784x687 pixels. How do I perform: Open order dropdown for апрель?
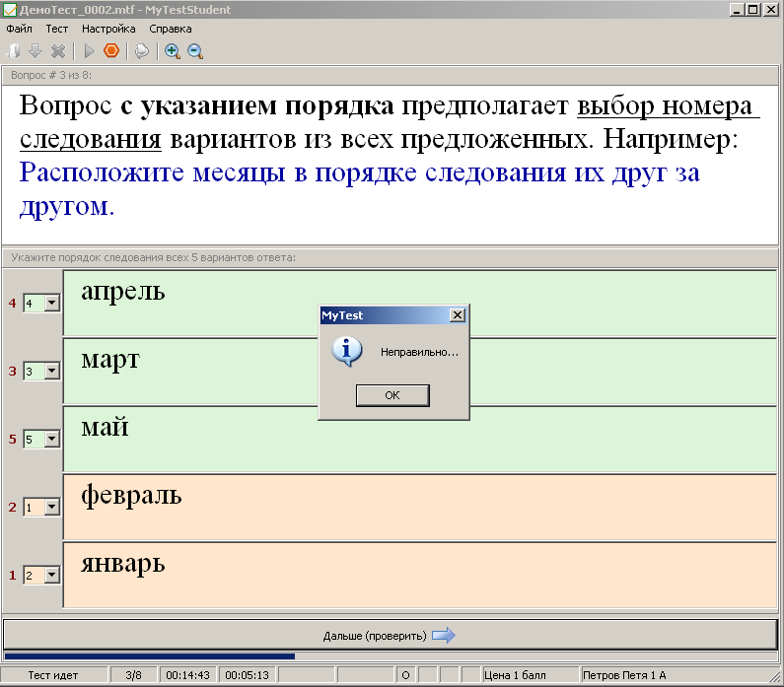51,303
